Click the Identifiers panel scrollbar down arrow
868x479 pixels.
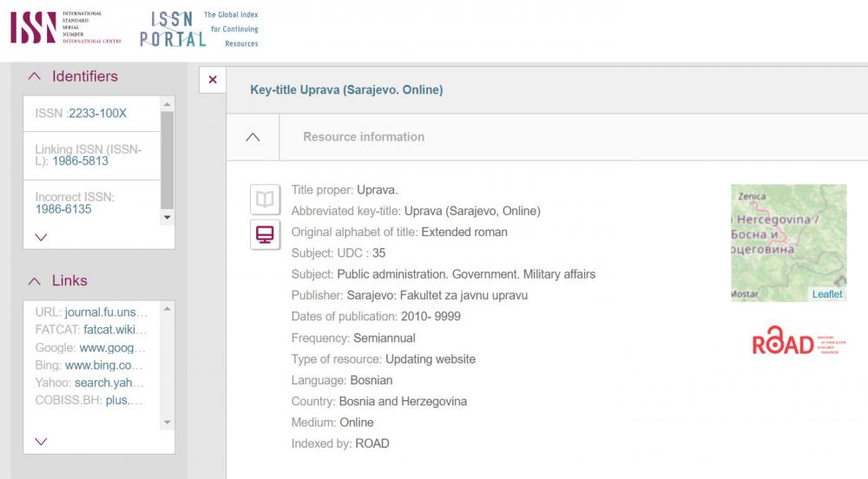[x=168, y=217]
